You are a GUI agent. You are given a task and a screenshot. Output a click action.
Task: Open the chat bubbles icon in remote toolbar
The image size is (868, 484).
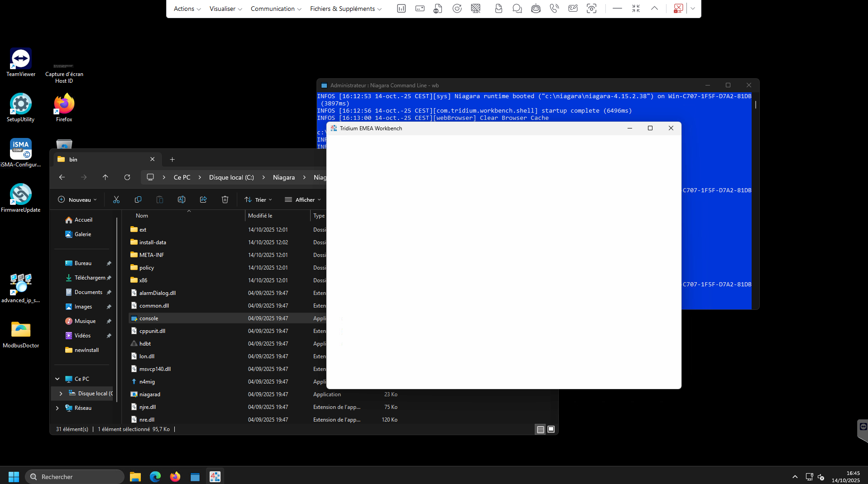517,9
